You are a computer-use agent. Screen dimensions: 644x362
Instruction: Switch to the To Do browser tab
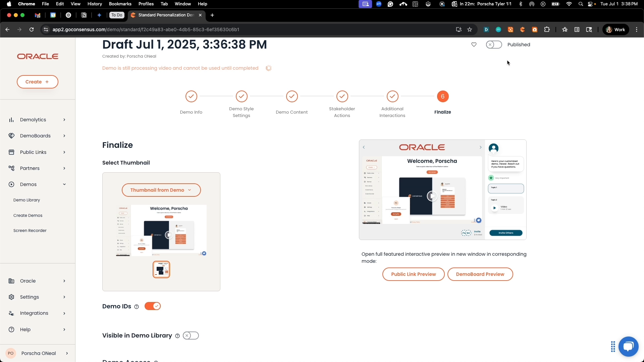click(116, 15)
